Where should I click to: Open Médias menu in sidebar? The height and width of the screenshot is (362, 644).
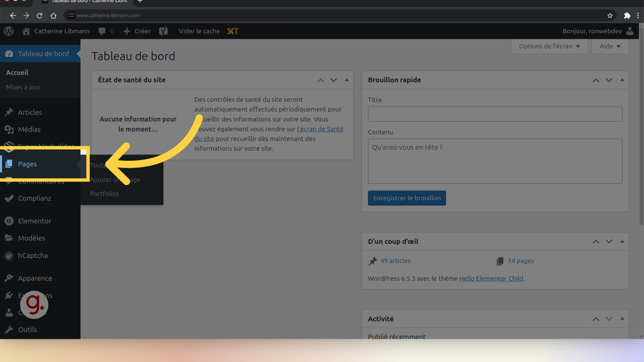29,129
